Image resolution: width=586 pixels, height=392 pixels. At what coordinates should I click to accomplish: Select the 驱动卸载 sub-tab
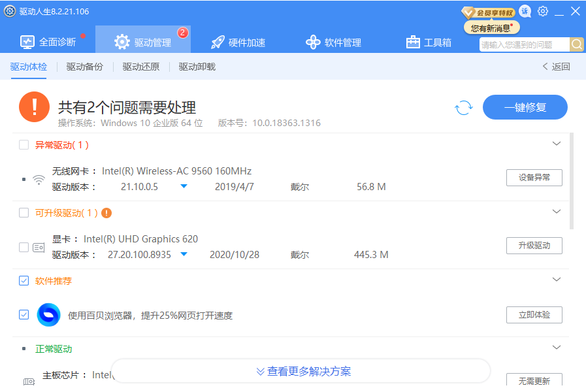[197, 67]
